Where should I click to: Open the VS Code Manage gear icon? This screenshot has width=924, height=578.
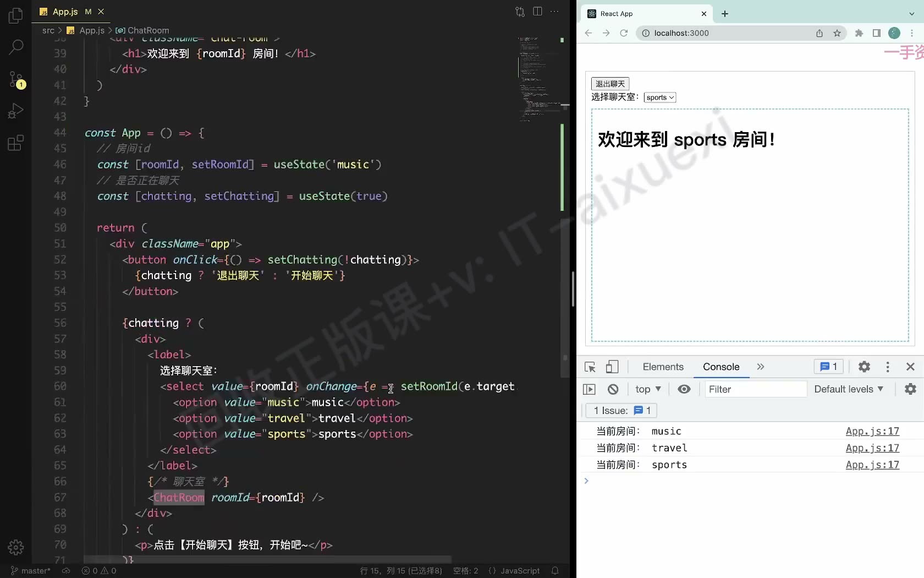(x=16, y=547)
